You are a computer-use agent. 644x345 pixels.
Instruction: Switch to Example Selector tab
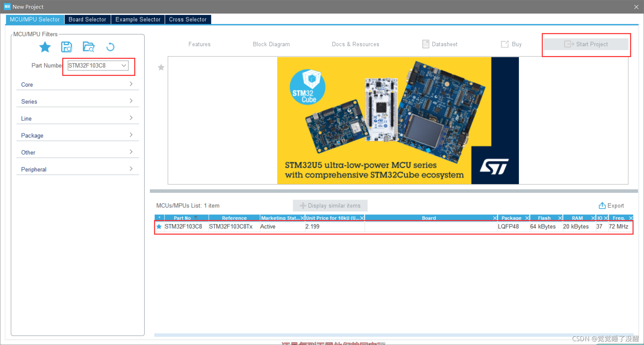coord(138,19)
